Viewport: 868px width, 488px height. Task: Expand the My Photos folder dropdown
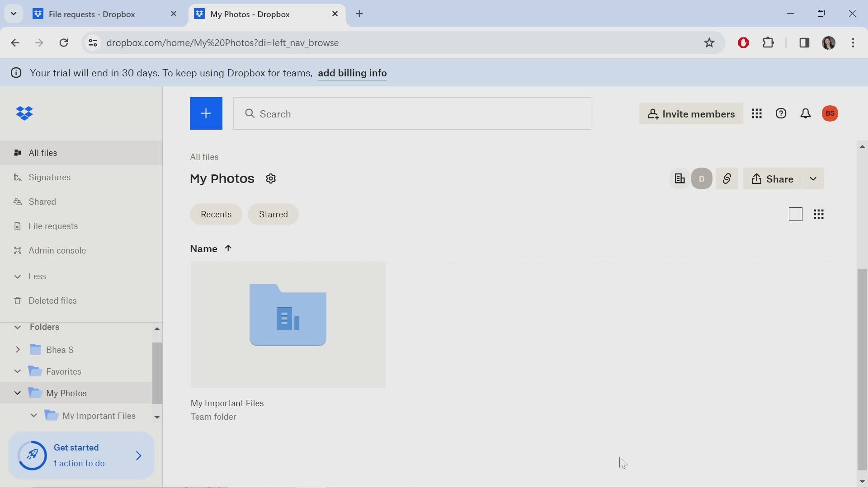16,393
